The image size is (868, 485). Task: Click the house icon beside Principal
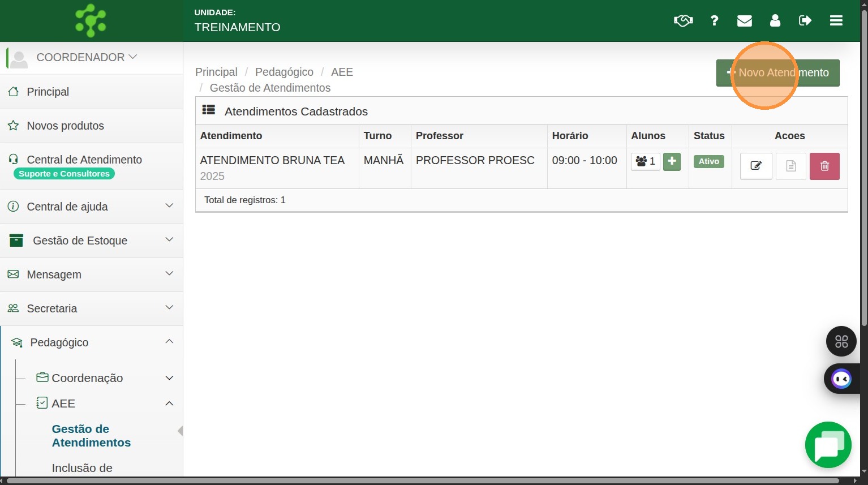point(13,91)
